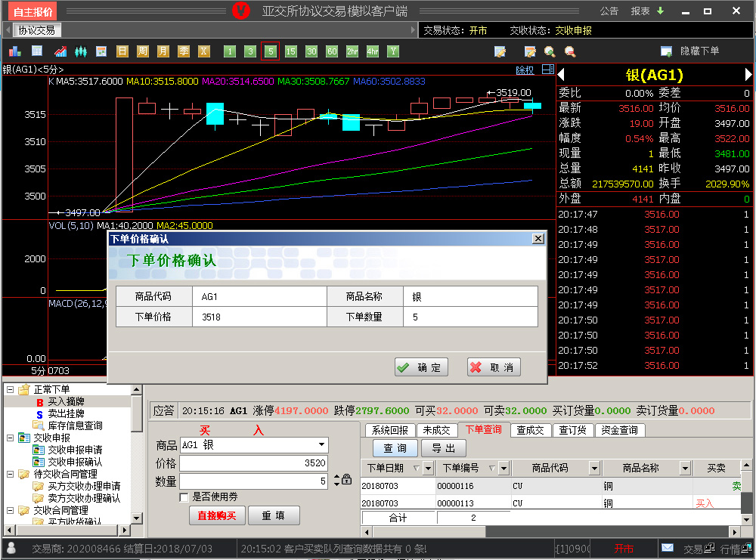Collapse the 交收合同管理 tree node

click(10, 510)
